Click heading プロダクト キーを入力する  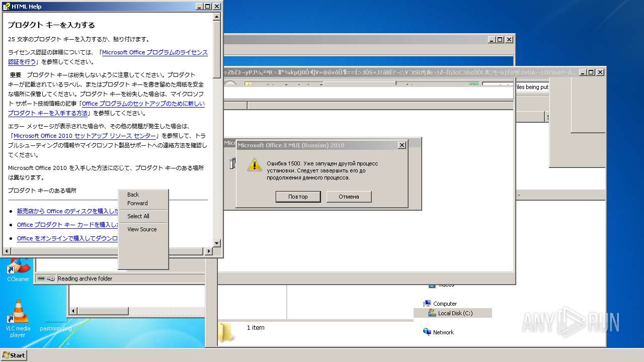(x=51, y=25)
